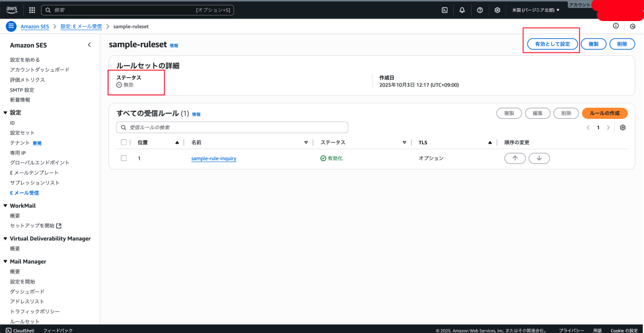Image resolution: width=644 pixels, height=333 pixels.
Task: Open the notifications bell
Action: (462, 11)
